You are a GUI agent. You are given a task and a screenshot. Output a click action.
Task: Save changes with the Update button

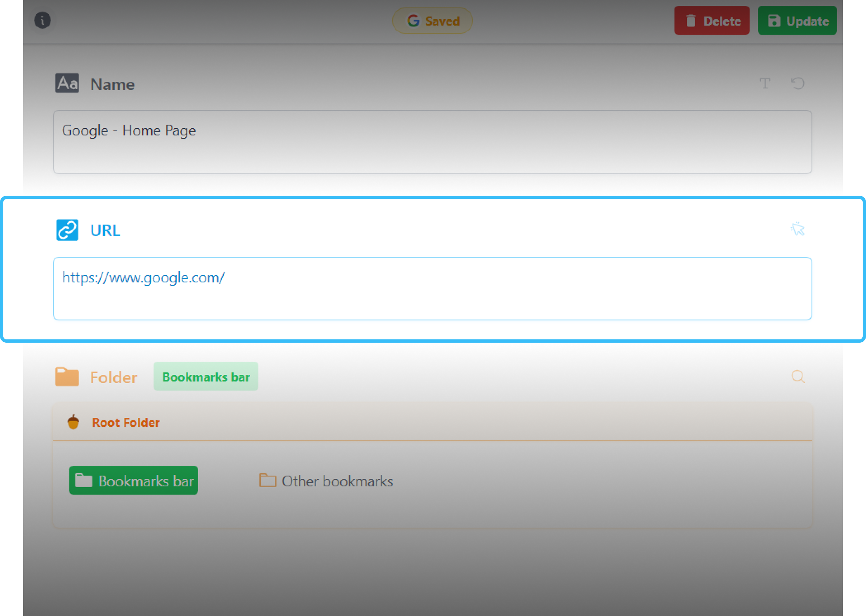pos(797,21)
